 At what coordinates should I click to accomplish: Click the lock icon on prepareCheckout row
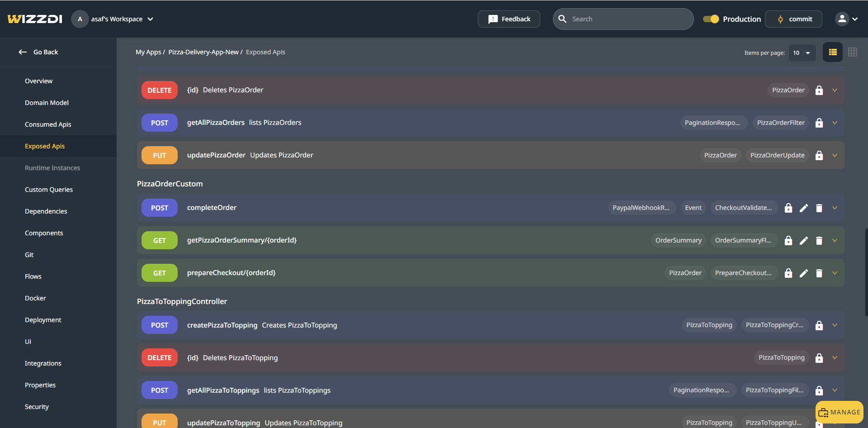tap(788, 273)
